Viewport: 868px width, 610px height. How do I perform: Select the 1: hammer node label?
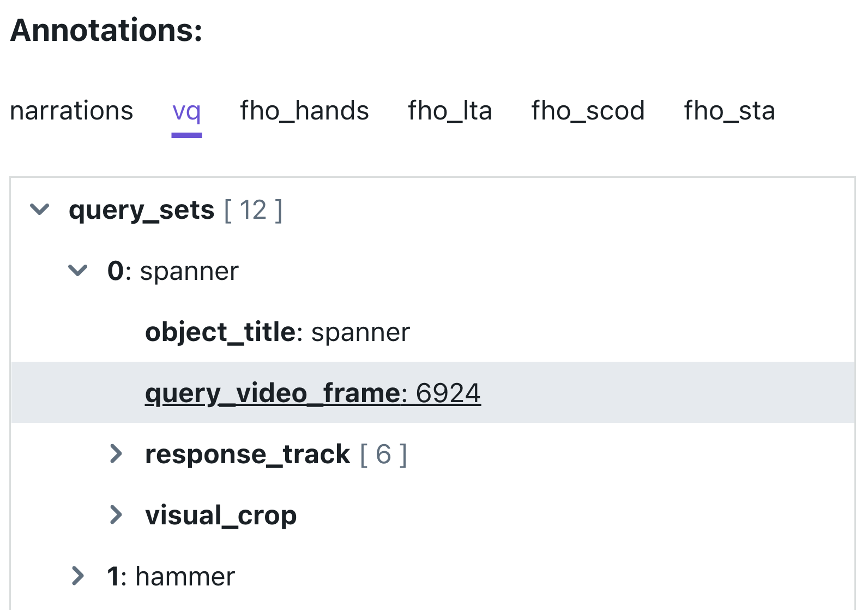point(171,576)
